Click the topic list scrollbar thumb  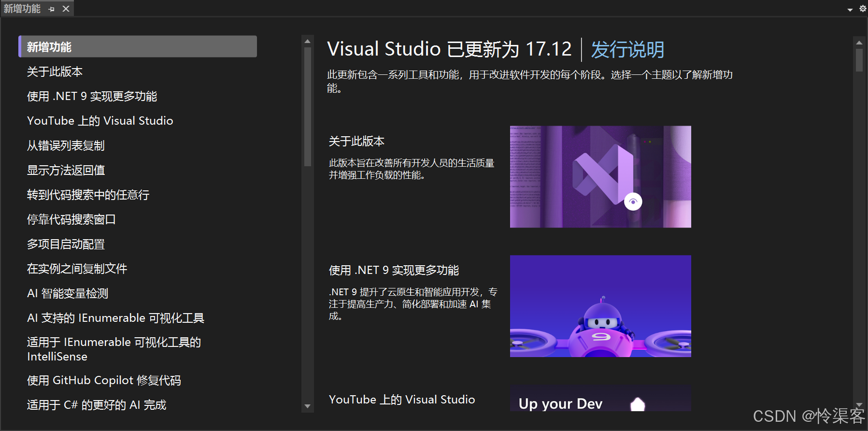[307, 107]
